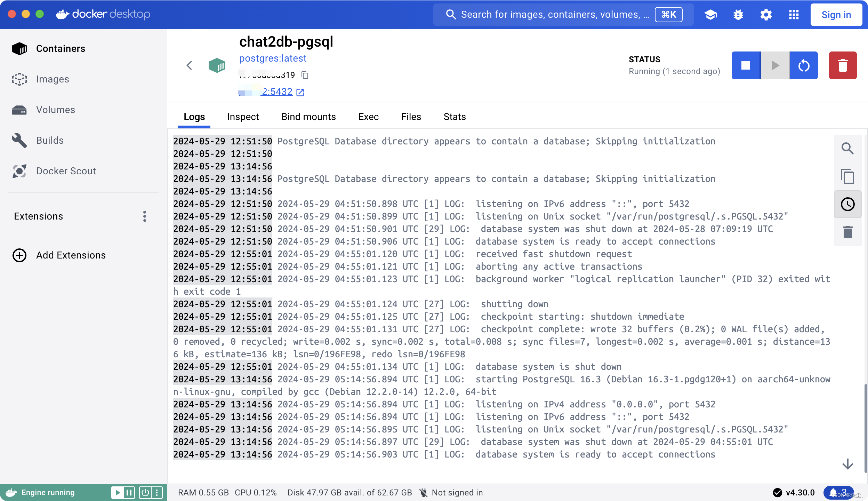Search within the logs

847,149
